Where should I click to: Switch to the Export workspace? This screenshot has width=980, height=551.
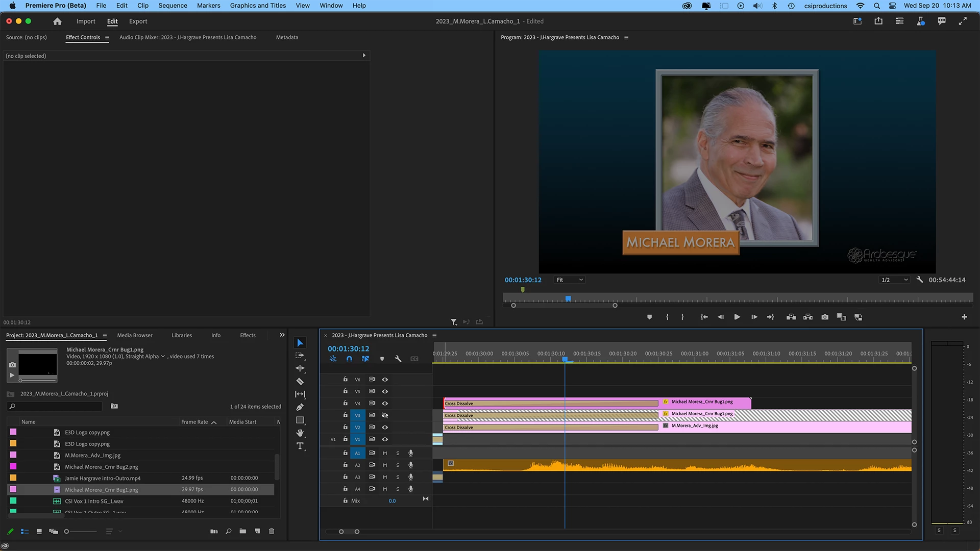tap(138, 21)
